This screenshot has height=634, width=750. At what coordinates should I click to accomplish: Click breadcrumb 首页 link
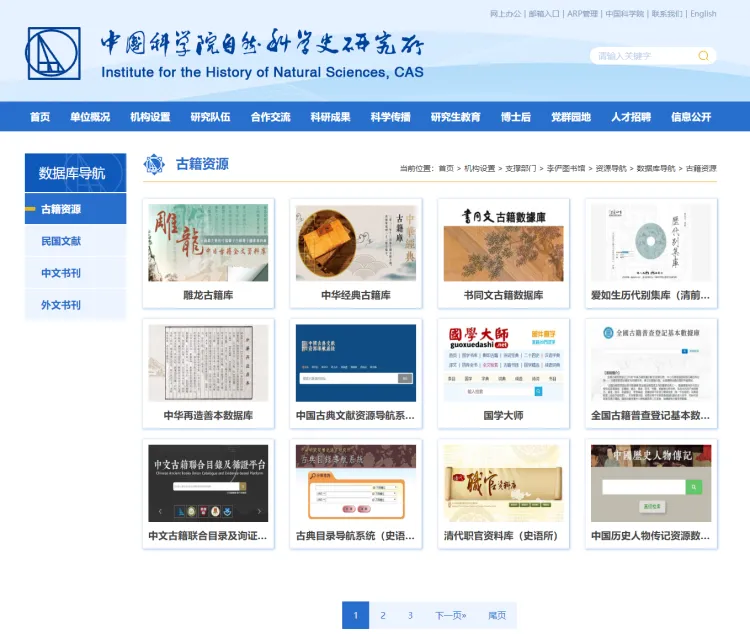coord(446,168)
